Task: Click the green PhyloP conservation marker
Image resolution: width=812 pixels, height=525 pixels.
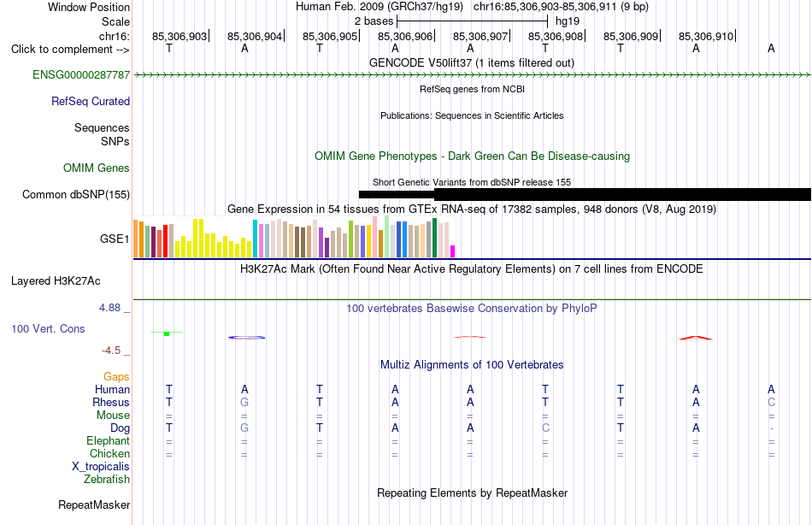Action: [166, 333]
